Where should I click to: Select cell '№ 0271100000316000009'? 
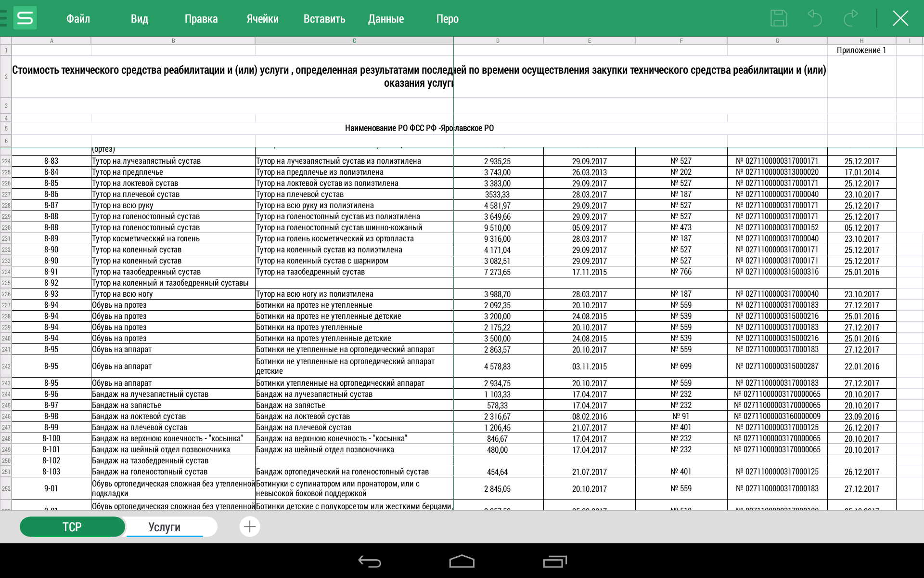[777, 417]
